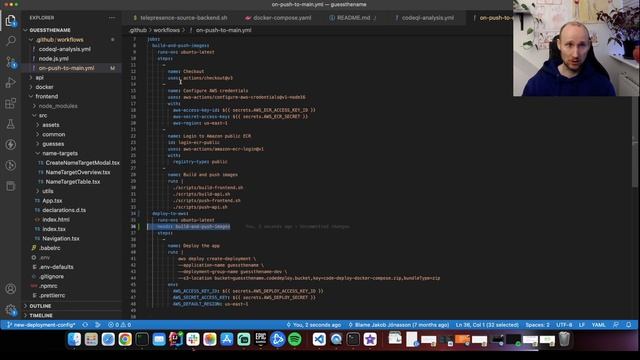Open the Manage gear icon in activity bar

coord(11,309)
